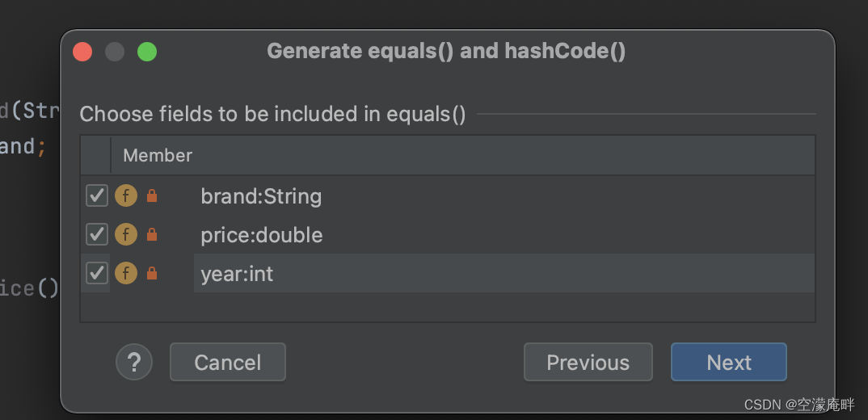
Task: Click the private lock icon for price
Action: [x=152, y=235]
